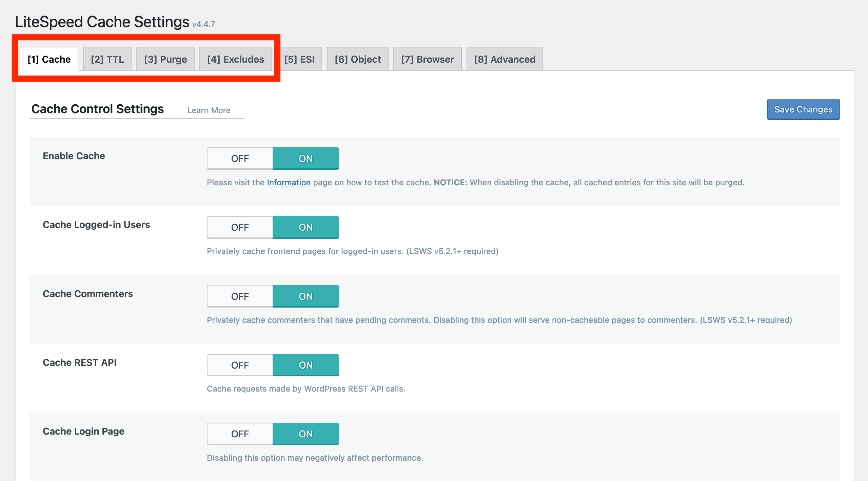The width and height of the screenshot is (868, 481).
Task: Click the Cache Login Page label
Action: coord(84,431)
